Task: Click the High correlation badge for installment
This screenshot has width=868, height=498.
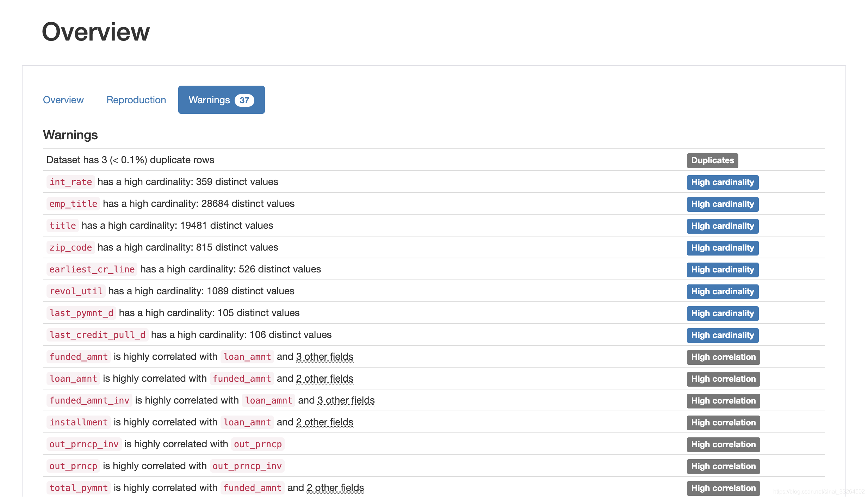Action: (x=723, y=423)
